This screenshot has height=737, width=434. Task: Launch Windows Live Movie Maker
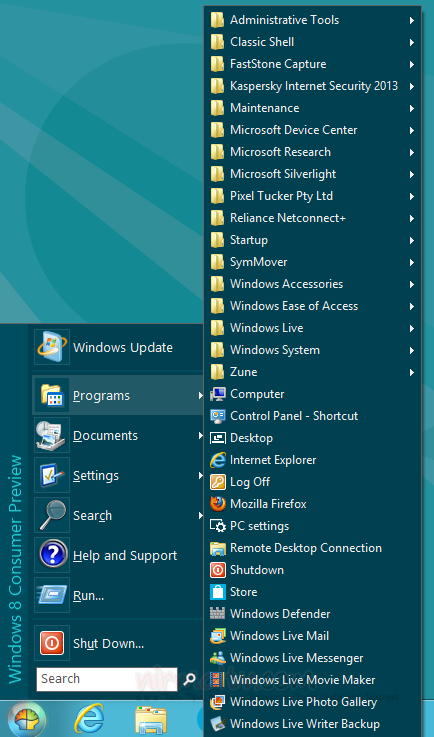coord(312,680)
